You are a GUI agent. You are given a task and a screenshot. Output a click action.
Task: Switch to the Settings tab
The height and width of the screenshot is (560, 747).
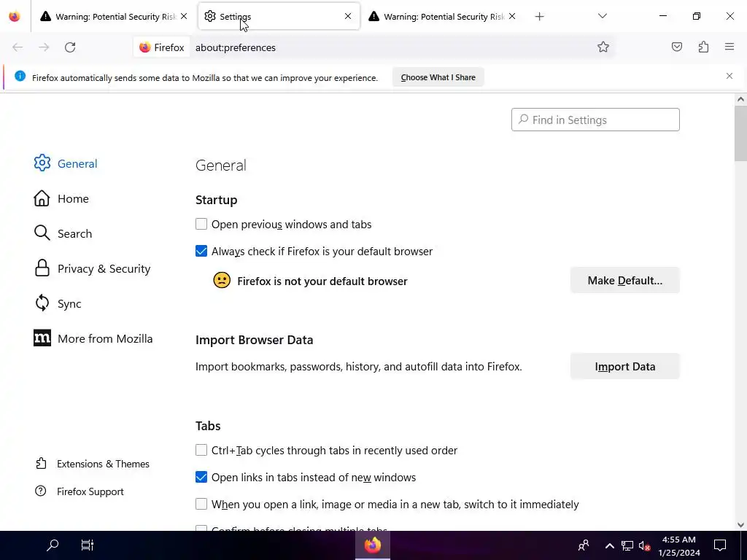(279, 17)
